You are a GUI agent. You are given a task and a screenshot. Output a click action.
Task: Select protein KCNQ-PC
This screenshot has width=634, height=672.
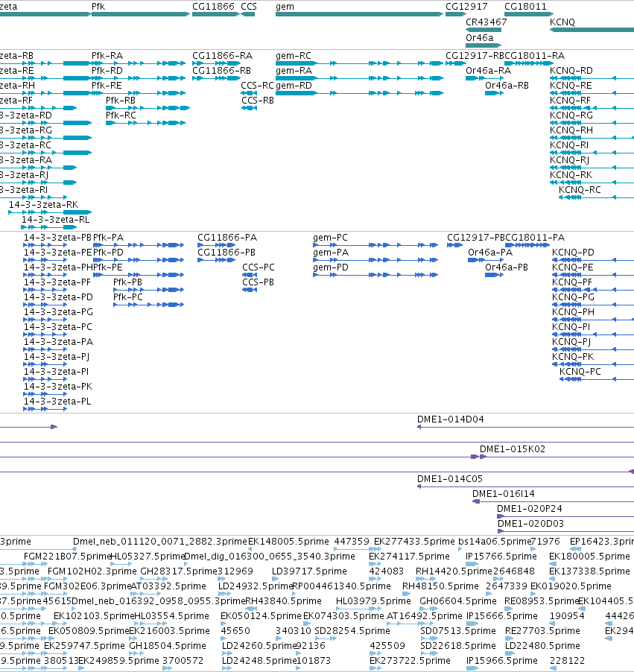[x=580, y=372]
